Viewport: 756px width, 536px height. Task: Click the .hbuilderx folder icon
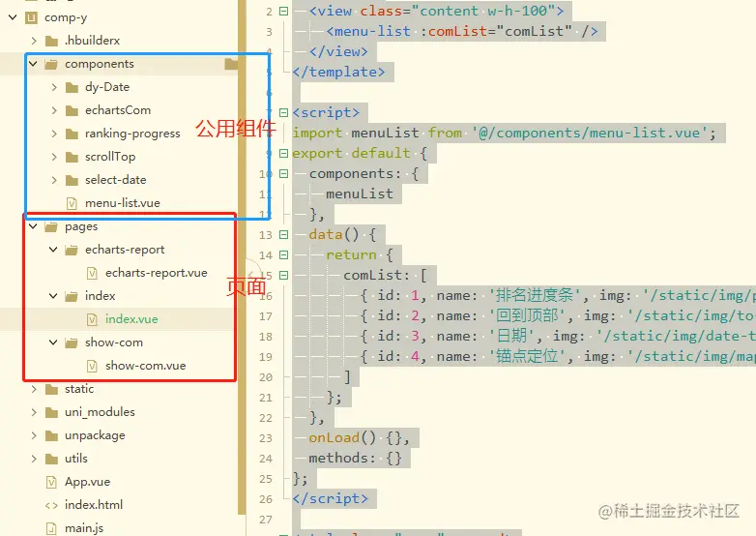pos(51,41)
